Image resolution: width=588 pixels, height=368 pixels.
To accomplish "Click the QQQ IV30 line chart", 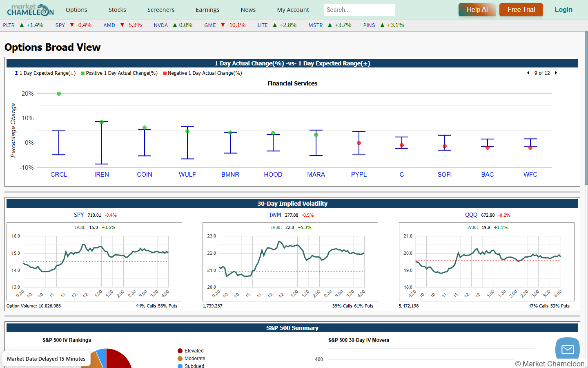I will (487, 262).
